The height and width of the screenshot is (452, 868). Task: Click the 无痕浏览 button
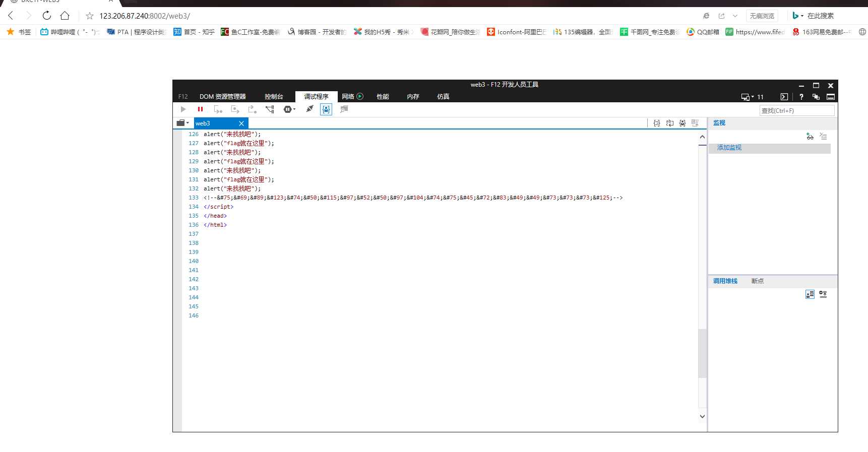[762, 16]
